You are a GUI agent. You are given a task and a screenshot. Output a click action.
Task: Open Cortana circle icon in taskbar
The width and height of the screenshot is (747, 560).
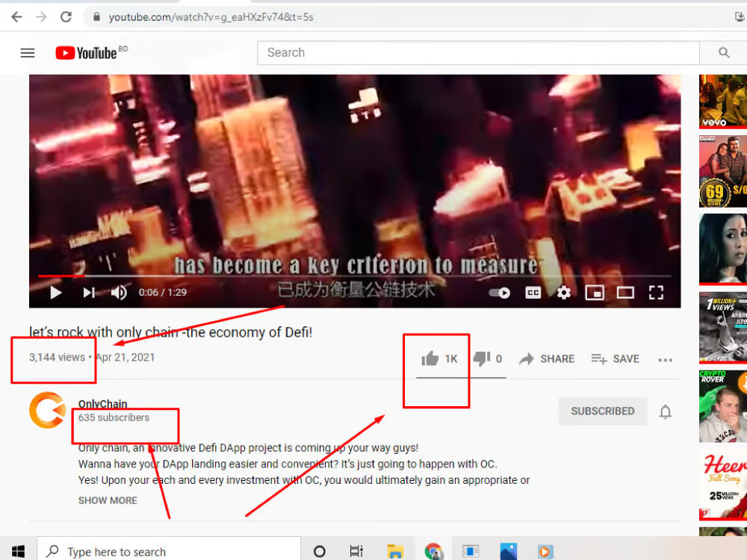[x=319, y=552]
